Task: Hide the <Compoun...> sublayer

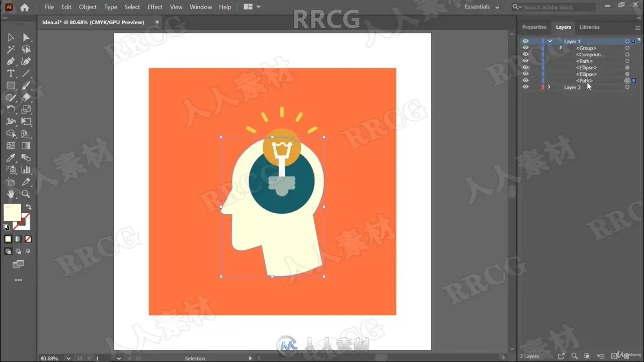Action: pyautogui.click(x=525, y=54)
